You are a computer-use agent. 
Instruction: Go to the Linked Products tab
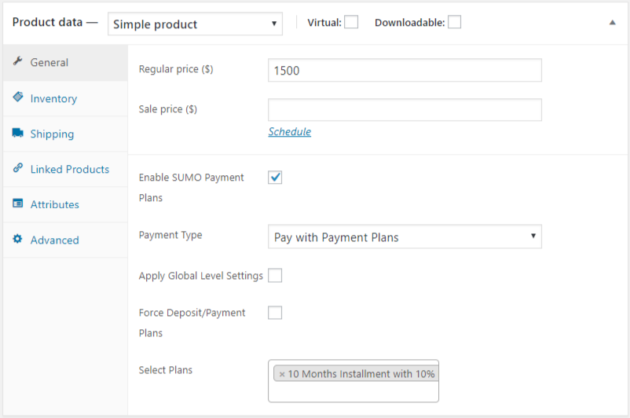65,169
